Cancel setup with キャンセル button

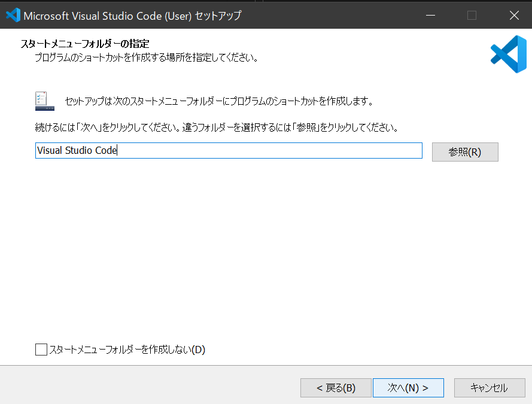(x=490, y=387)
